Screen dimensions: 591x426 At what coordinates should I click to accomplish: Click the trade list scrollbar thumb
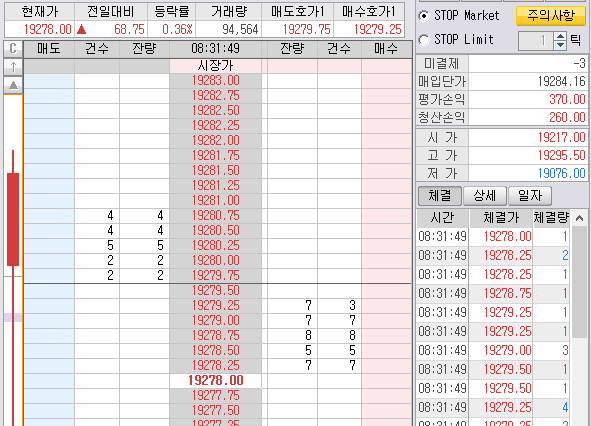579,283
